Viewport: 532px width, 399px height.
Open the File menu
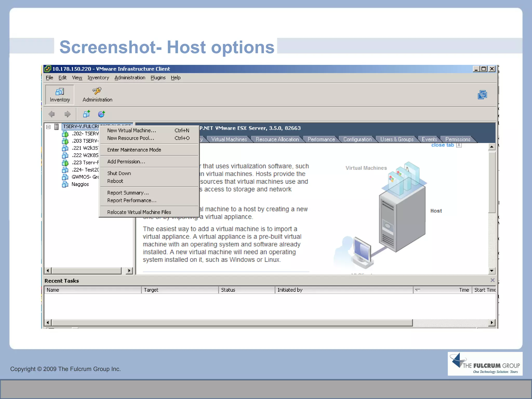click(x=49, y=78)
